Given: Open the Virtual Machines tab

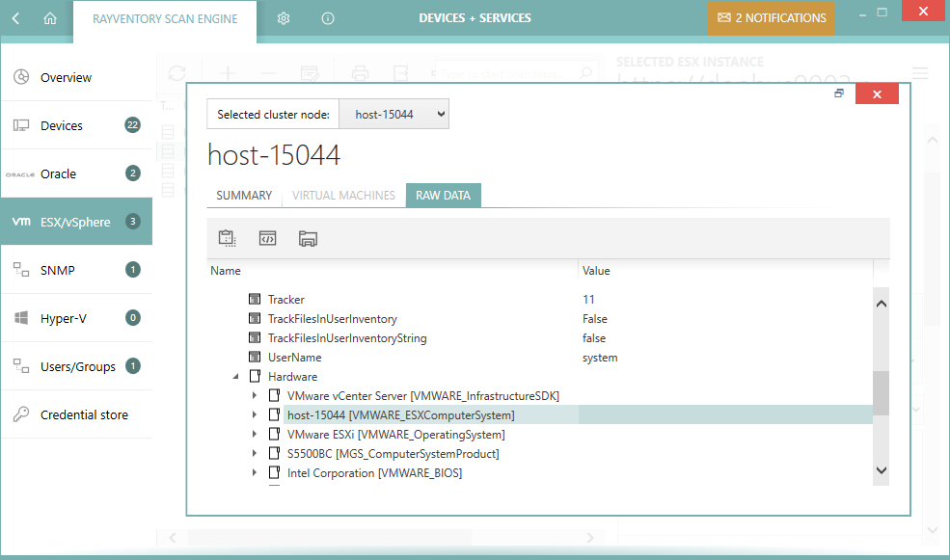Looking at the screenshot, I should 343,195.
